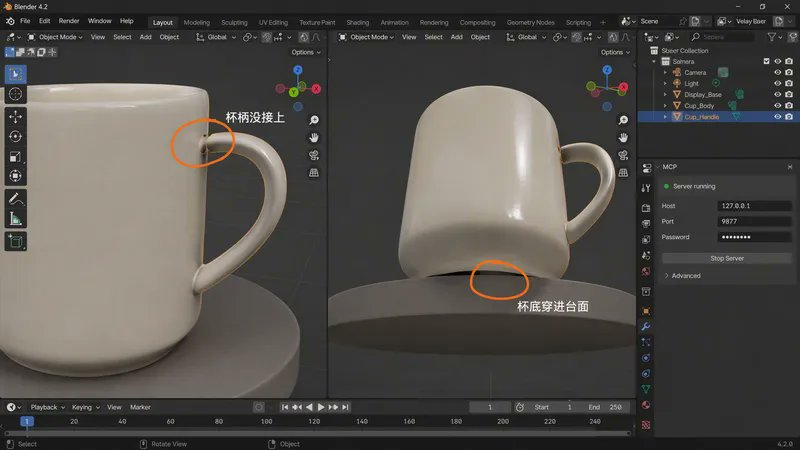Hide Camera in viewport via eye icon

pos(778,72)
